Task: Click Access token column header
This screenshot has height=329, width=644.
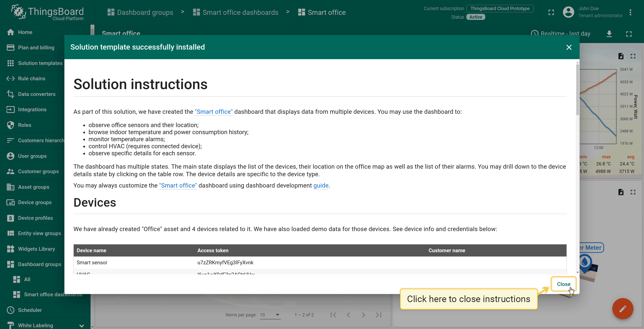Action: (x=213, y=250)
